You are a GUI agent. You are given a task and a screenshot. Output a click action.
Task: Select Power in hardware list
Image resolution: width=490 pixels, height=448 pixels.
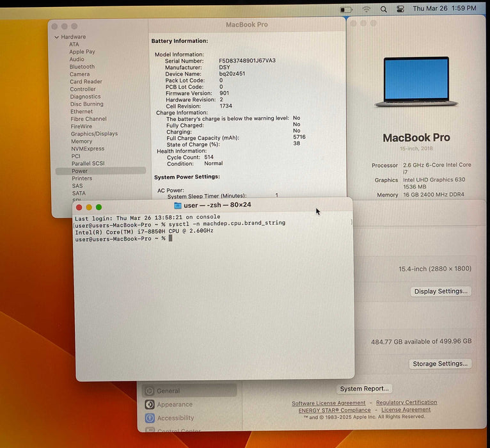(x=100, y=171)
